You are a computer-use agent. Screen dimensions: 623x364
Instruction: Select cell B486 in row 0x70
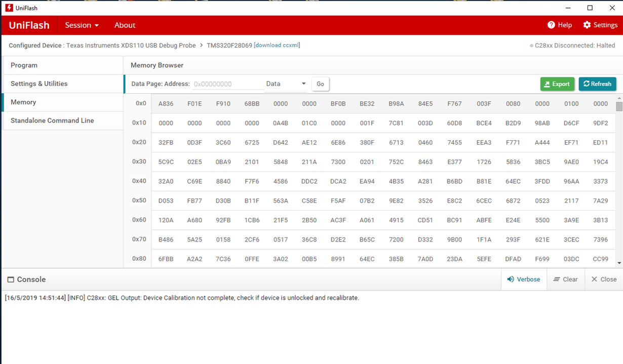click(x=166, y=239)
